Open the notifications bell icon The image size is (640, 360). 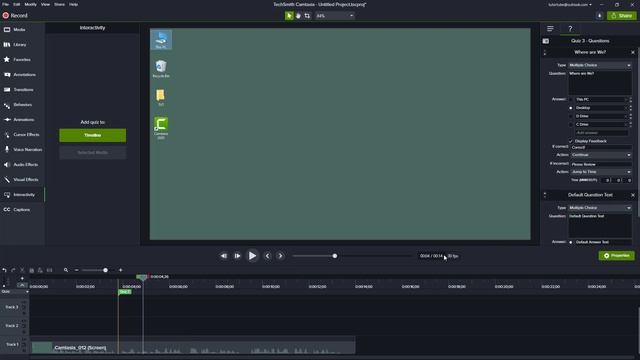pyautogui.click(x=599, y=16)
